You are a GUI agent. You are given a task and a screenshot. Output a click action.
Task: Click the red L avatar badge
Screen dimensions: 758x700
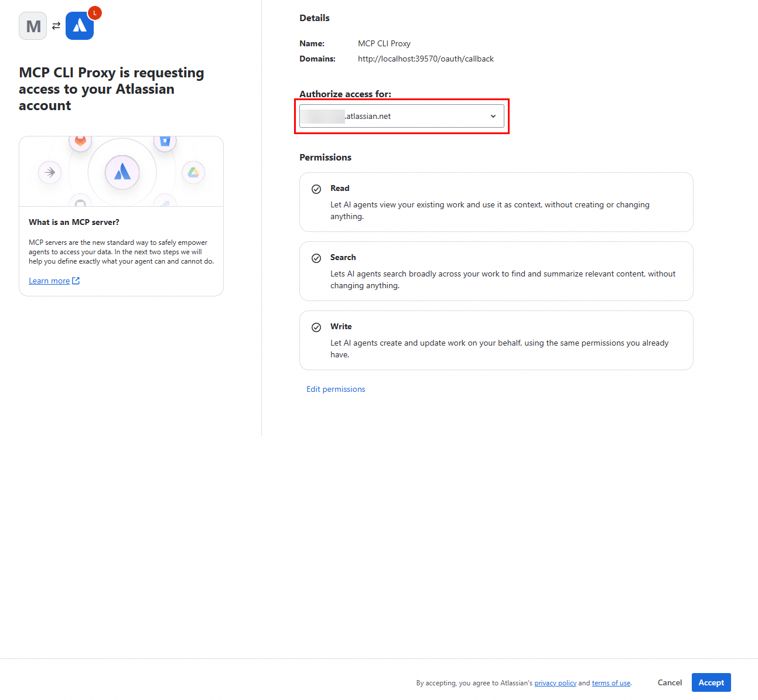point(95,12)
